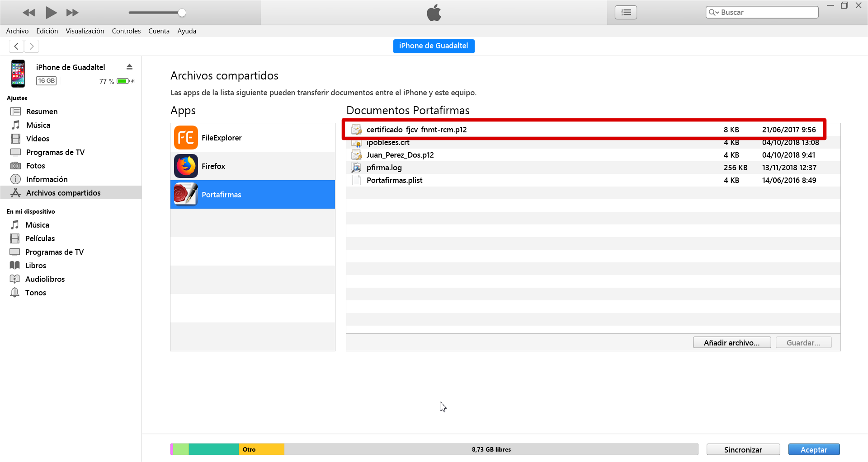
Task: Click the Libros book icon
Action: (15, 266)
